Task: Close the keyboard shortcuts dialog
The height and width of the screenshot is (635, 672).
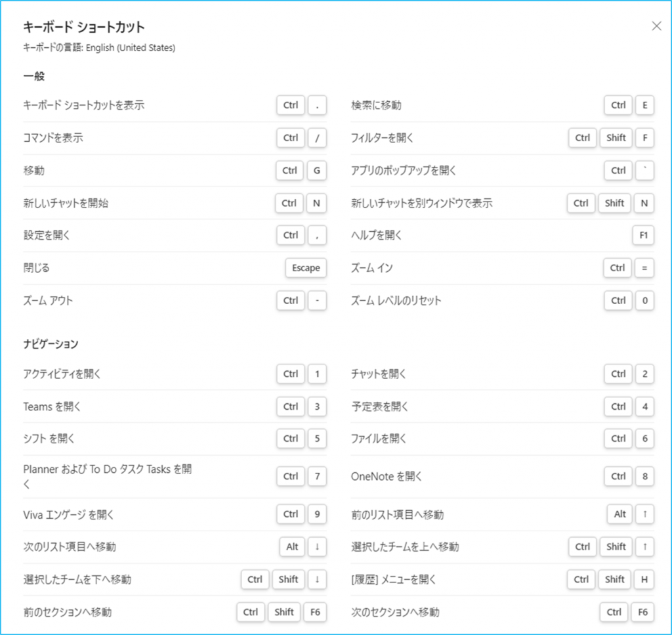Action: click(x=656, y=26)
